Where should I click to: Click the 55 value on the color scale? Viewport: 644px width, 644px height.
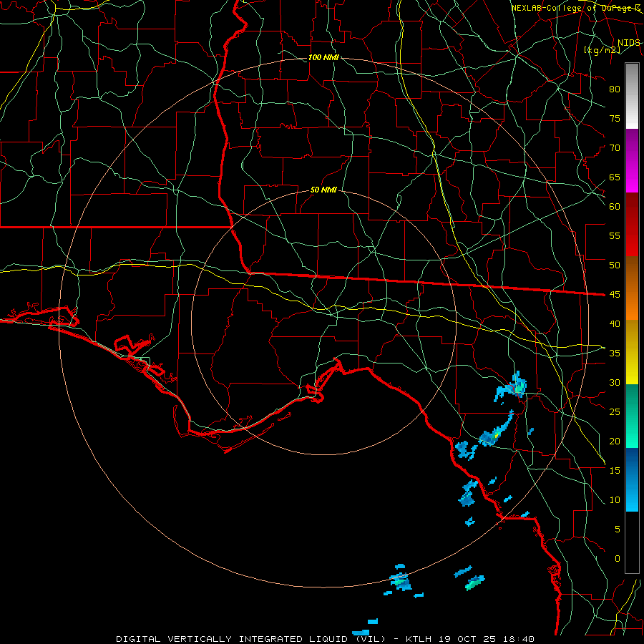coord(615,235)
